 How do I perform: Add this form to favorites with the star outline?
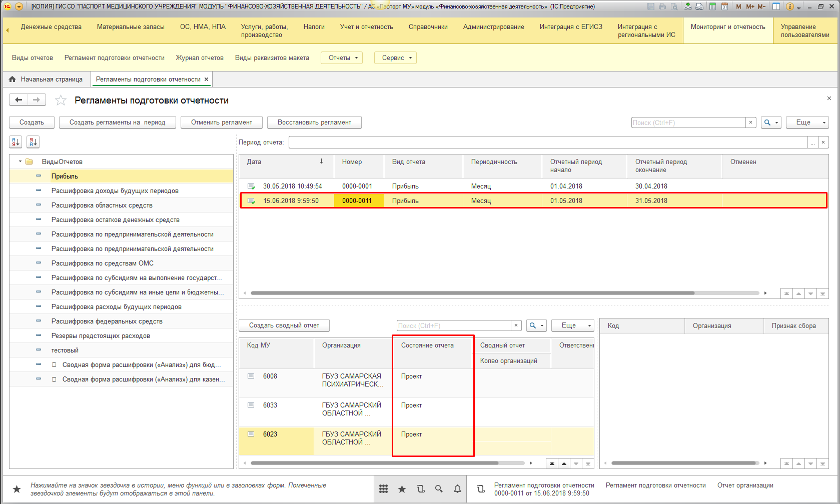tap(61, 100)
